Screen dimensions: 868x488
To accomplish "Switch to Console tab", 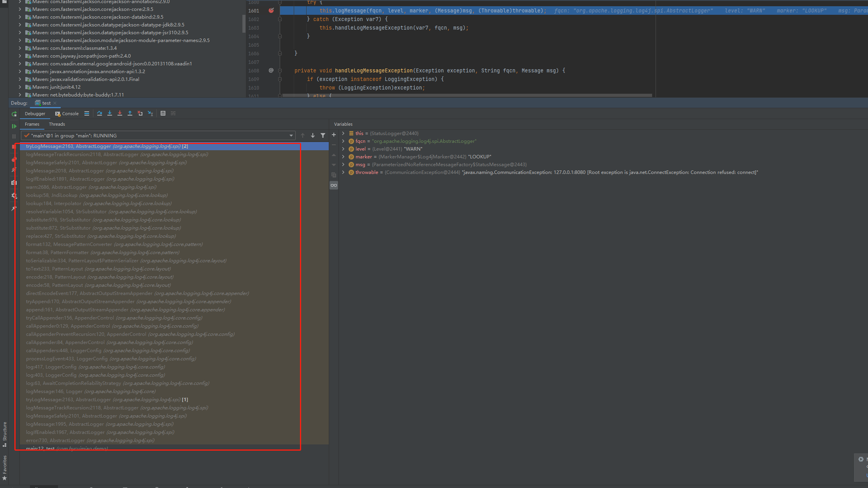I will (x=67, y=114).
